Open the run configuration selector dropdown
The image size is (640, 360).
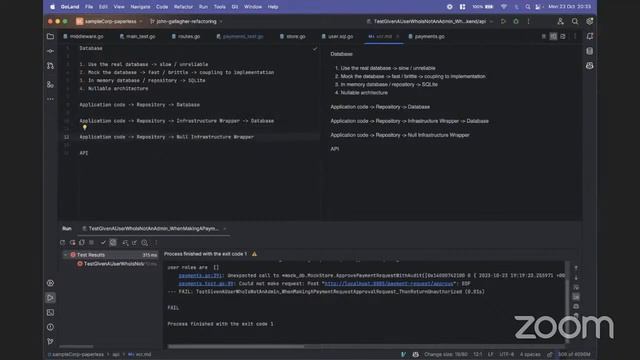[x=429, y=21]
